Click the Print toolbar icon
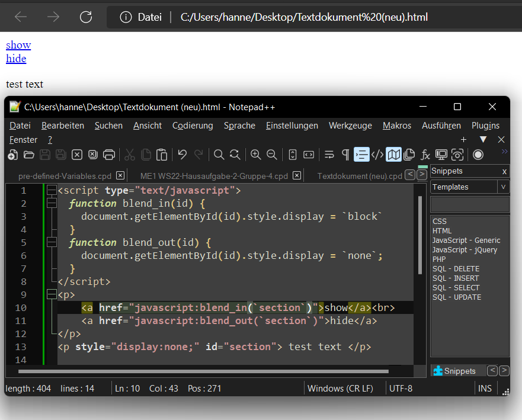 (108, 155)
